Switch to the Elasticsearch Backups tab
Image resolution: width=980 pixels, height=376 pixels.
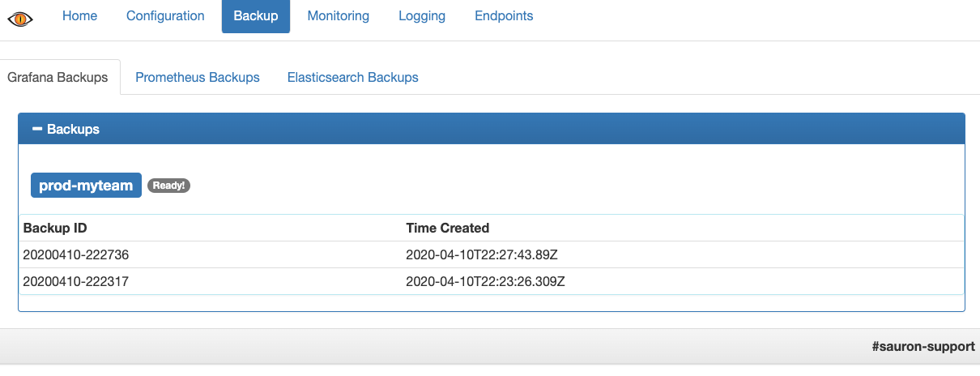pyautogui.click(x=352, y=78)
